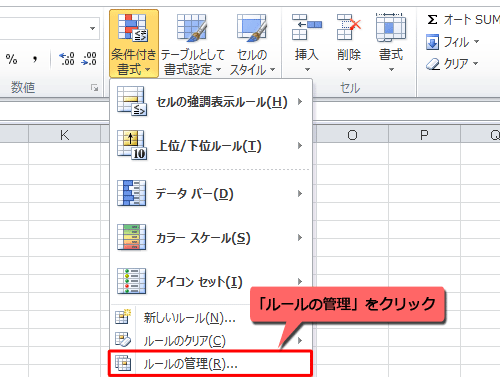Screen dimensions: 500x377
Task: Expand number format combo box arrow
Action: point(93,29)
